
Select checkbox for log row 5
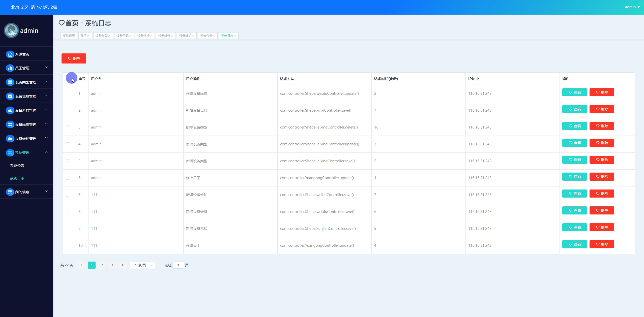pos(68,161)
